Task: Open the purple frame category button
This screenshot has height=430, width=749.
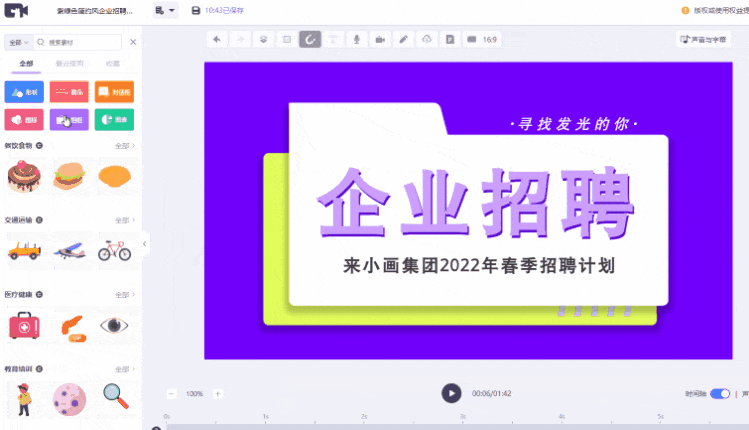Action: pos(69,119)
